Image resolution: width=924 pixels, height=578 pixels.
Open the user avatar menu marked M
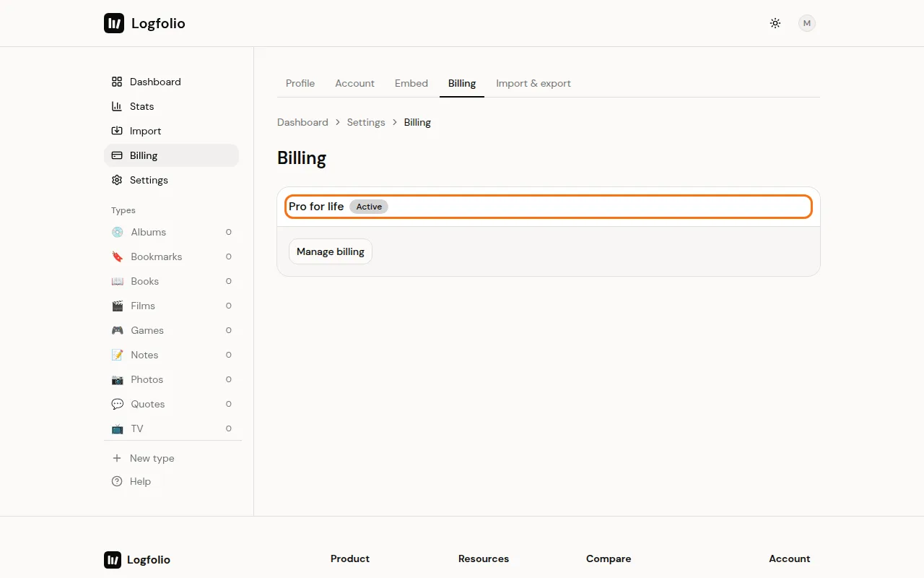pos(807,23)
